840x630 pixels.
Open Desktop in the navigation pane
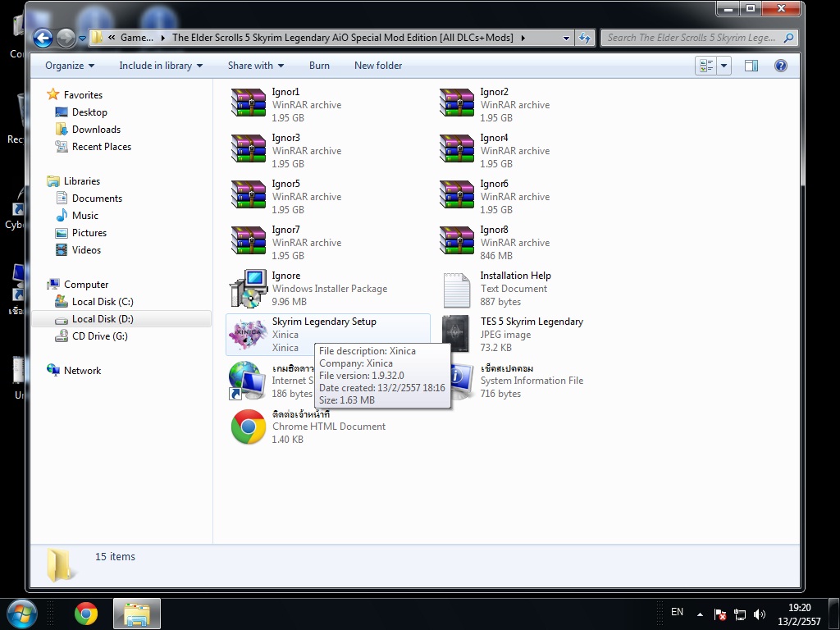[89, 112]
